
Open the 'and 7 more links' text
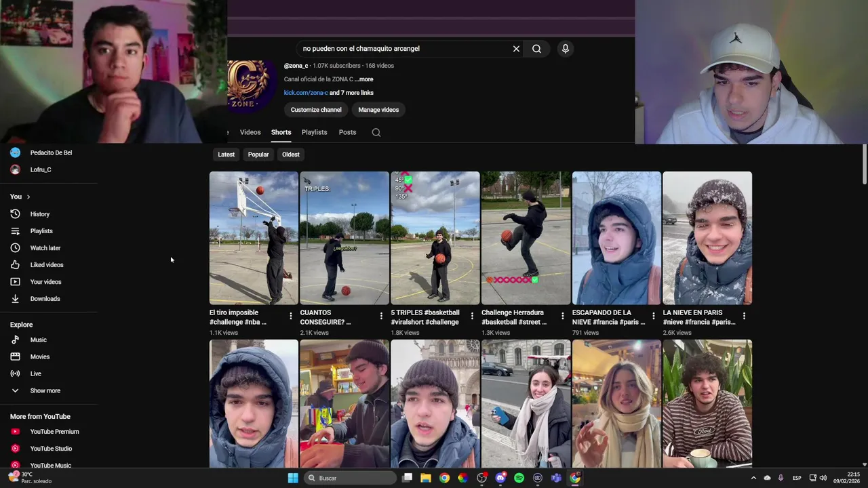pos(351,93)
